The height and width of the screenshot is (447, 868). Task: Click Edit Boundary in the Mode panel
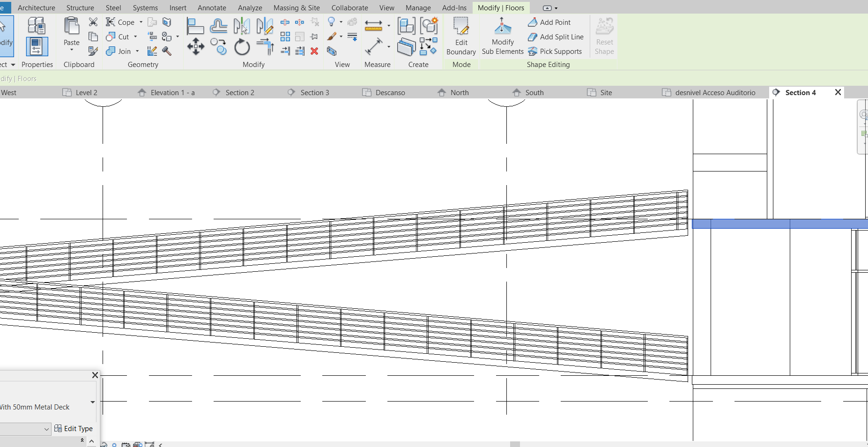click(x=460, y=37)
